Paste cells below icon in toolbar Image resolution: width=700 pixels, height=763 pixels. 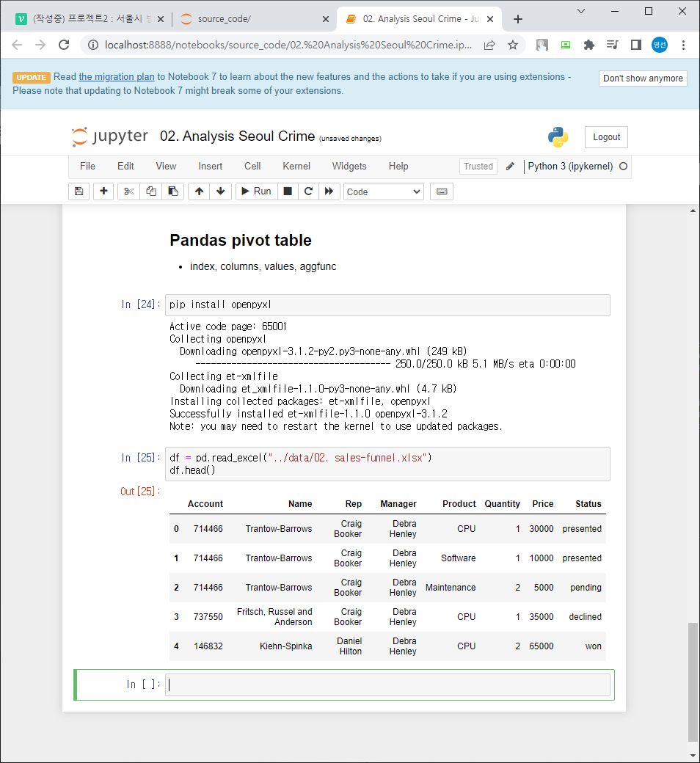[173, 191]
